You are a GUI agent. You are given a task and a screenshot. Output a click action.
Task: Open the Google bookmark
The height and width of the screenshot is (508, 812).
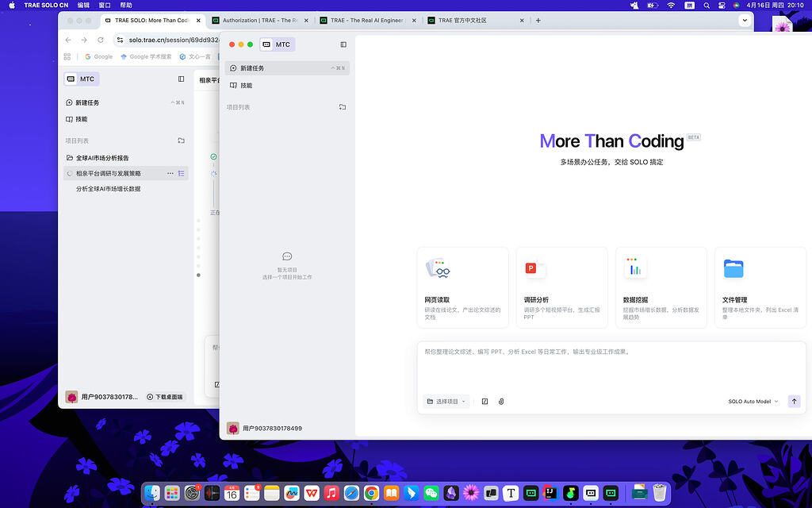pos(98,56)
